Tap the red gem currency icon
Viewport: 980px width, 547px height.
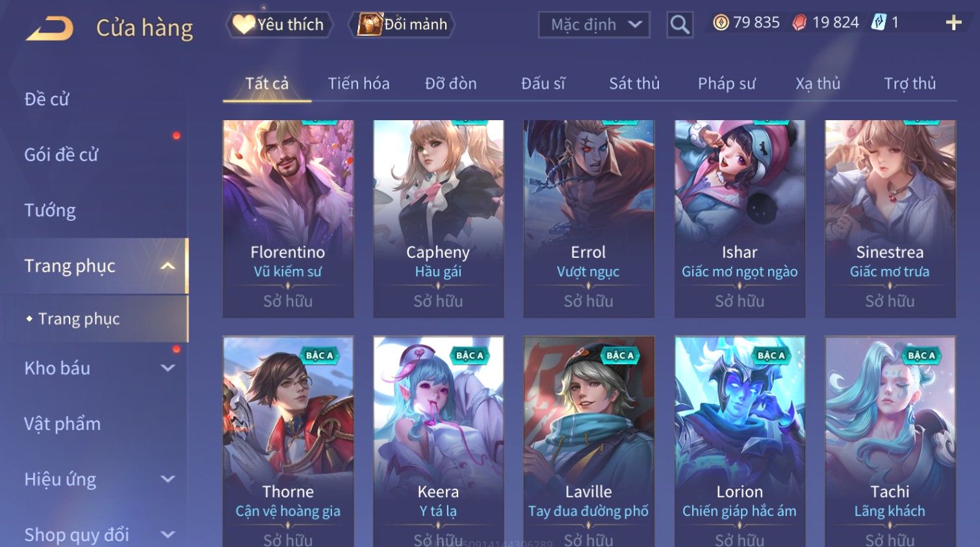[x=799, y=23]
